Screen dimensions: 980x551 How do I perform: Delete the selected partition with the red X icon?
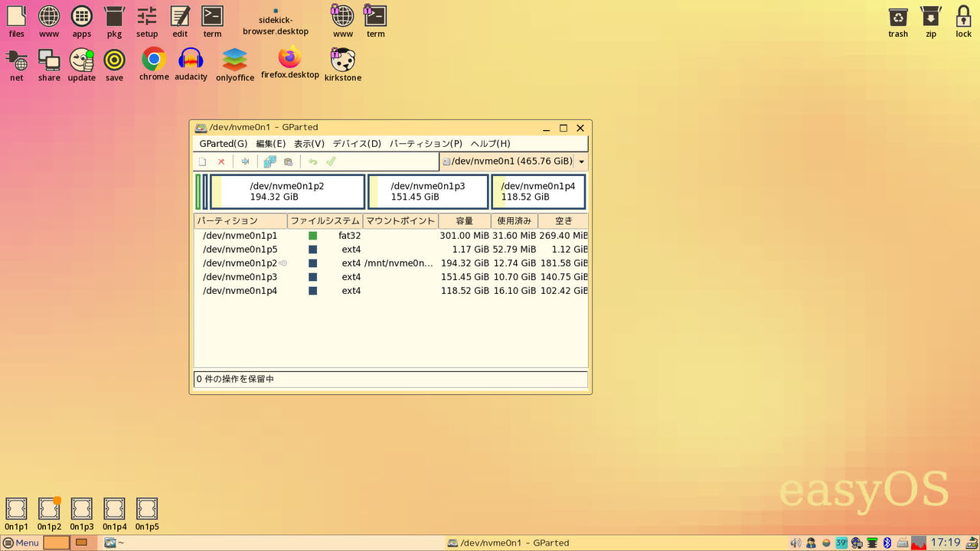[x=221, y=161]
